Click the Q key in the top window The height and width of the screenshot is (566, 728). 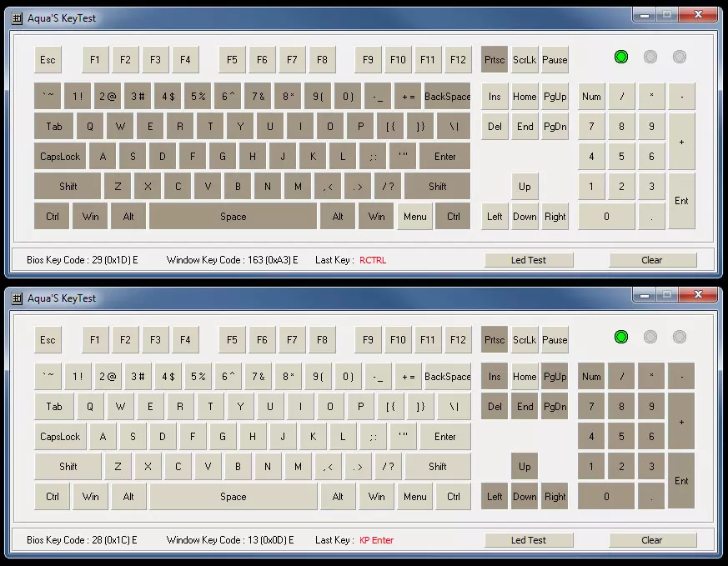pos(89,126)
